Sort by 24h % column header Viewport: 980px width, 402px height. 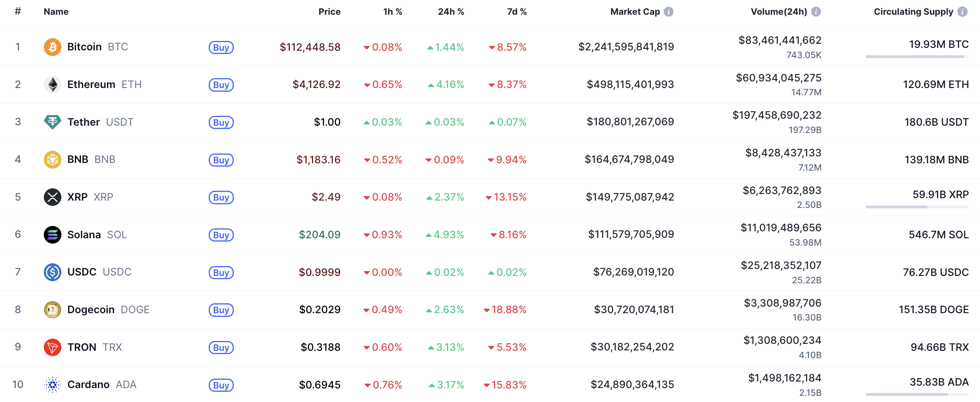451,12
